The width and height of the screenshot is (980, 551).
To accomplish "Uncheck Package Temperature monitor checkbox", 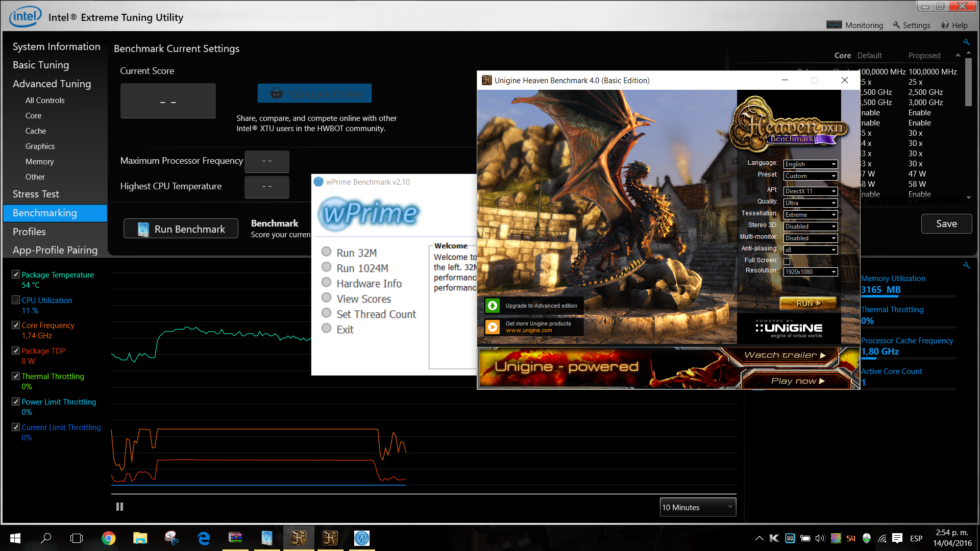I will pos(16,274).
